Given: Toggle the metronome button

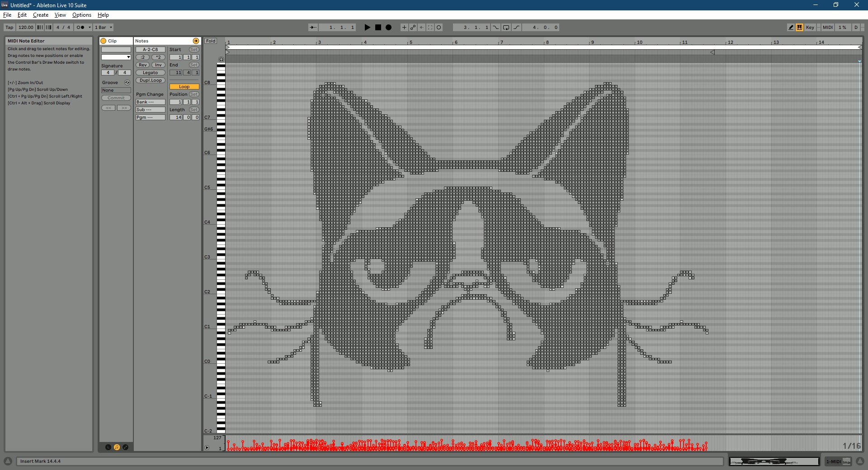Looking at the screenshot, I should [80, 28].
